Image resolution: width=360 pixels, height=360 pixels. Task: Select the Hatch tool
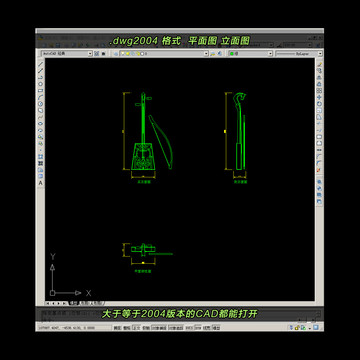[x=41, y=157]
